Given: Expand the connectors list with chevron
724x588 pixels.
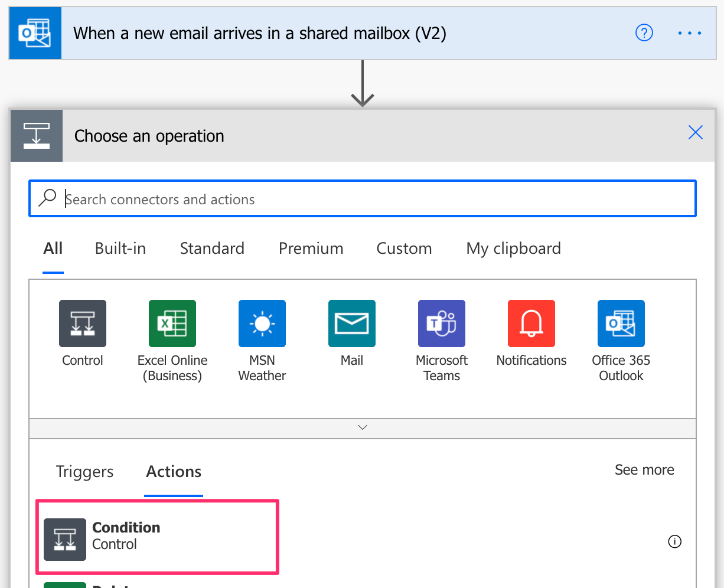Looking at the screenshot, I should tap(363, 427).
